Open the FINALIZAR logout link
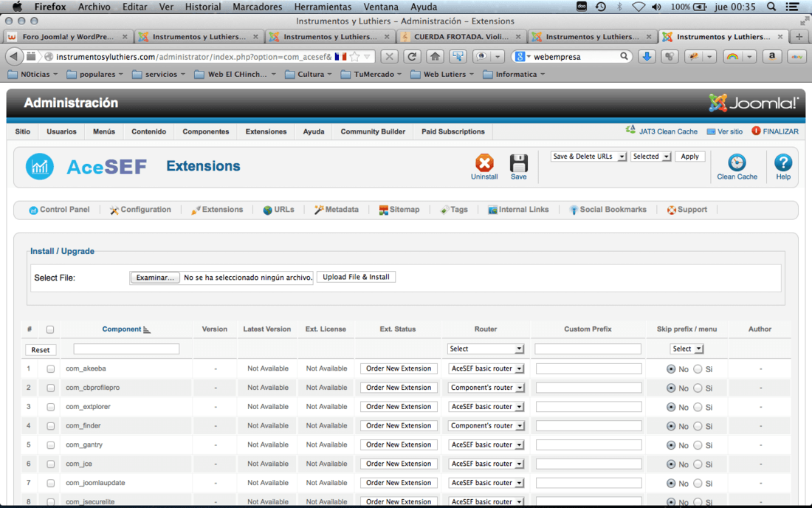 [774, 131]
